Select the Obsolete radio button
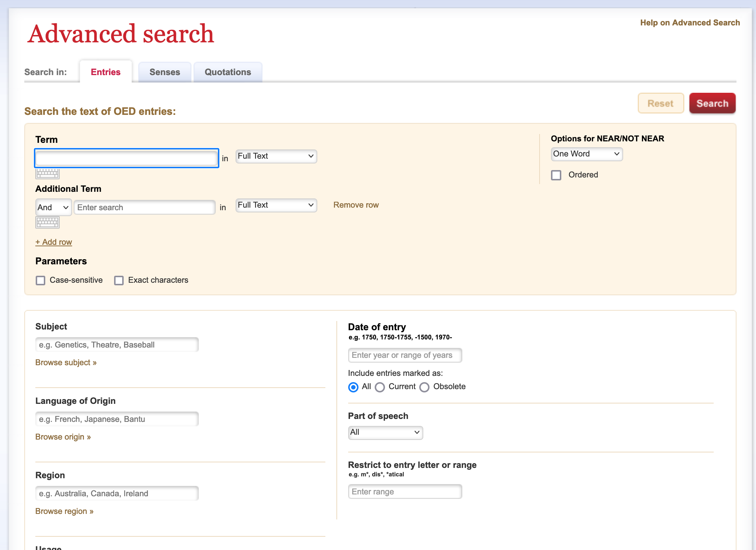756x550 pixels. click(x=424, y=387)
